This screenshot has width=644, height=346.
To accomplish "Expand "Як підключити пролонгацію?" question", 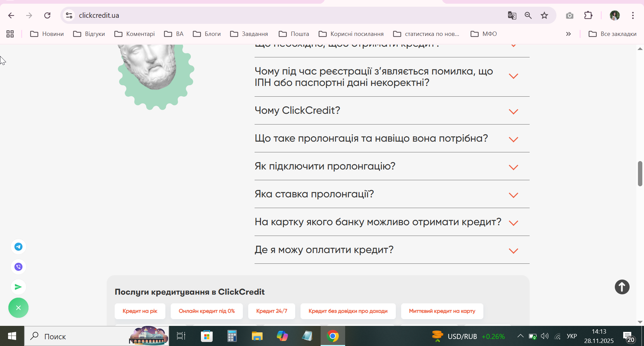I will 392,166.
